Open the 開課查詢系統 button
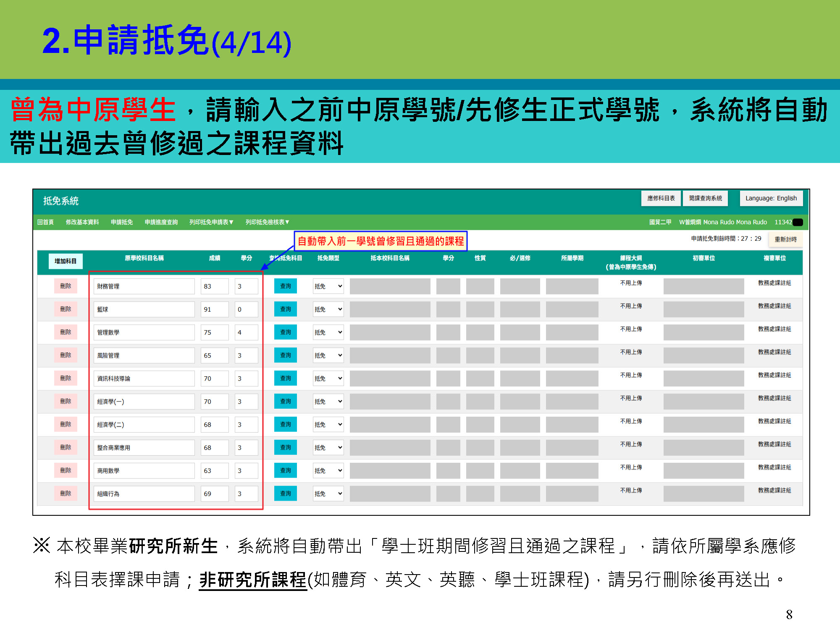Viewport: 840px width, 630px height. coord(706,198)
